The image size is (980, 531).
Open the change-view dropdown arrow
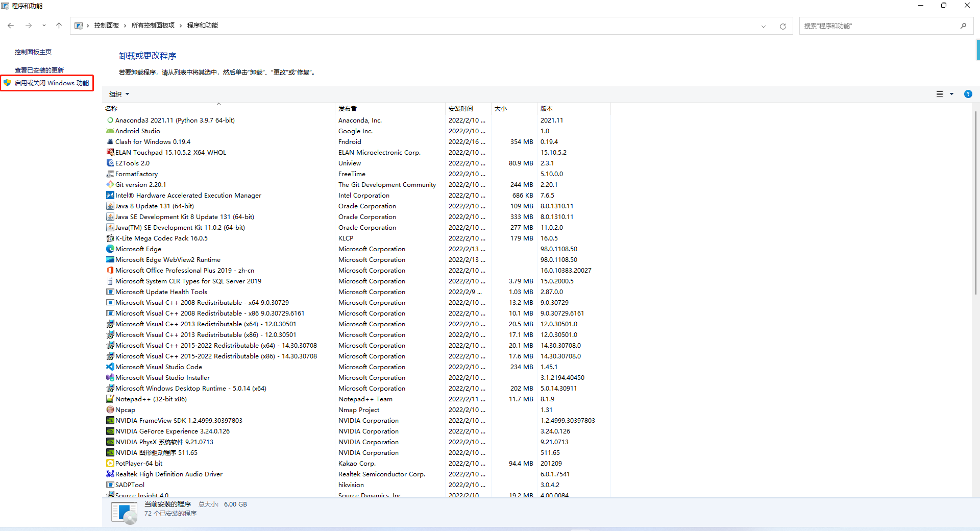(952, 94)
